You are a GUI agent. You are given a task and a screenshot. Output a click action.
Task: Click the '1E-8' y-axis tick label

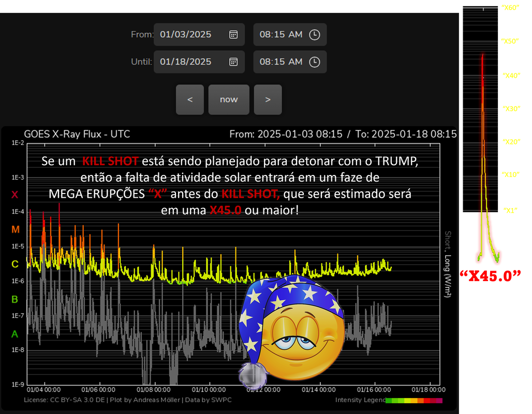coord(18,350)
